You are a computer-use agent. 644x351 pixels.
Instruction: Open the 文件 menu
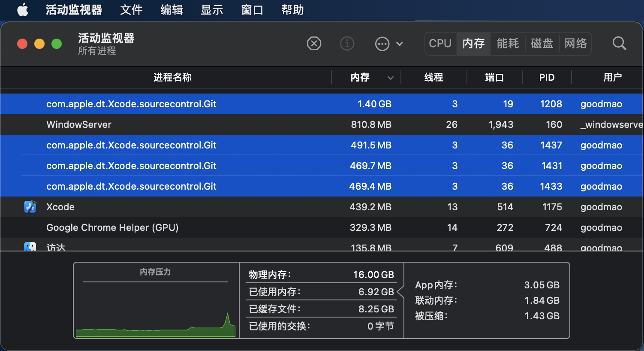pyautogui.click(x=131, y=10)
